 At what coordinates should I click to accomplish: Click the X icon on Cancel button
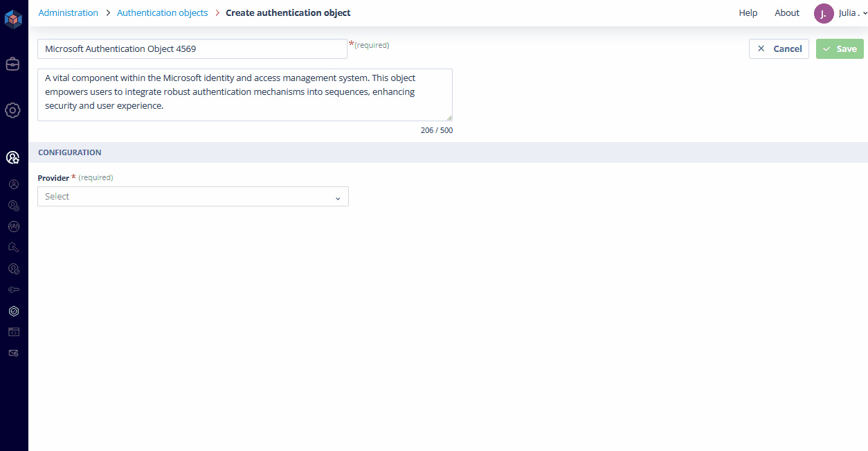(x=761, y=48)
